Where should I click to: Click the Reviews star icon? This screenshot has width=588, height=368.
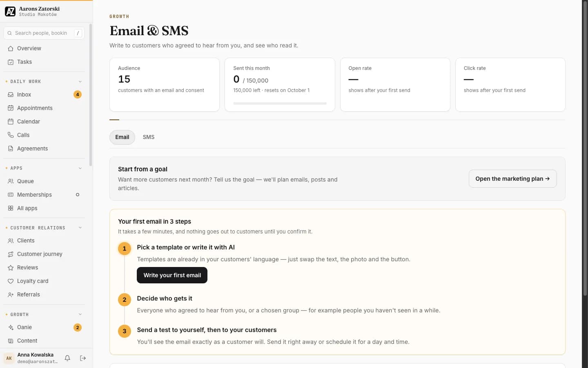click(x=11, y=267)
